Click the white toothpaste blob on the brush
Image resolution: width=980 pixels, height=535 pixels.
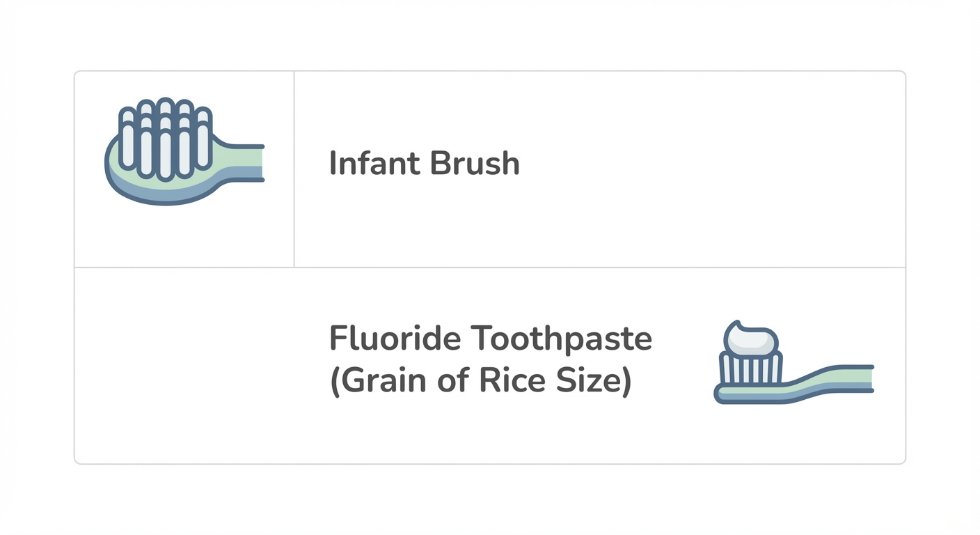tap(750, 339)
